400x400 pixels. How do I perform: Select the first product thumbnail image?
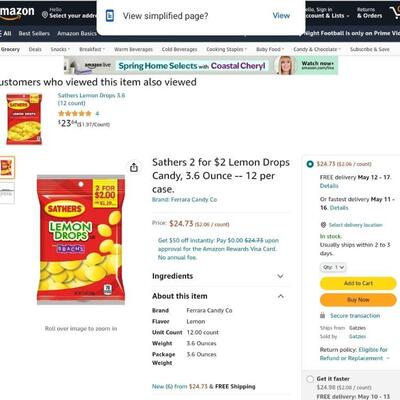tap(7, 168)
